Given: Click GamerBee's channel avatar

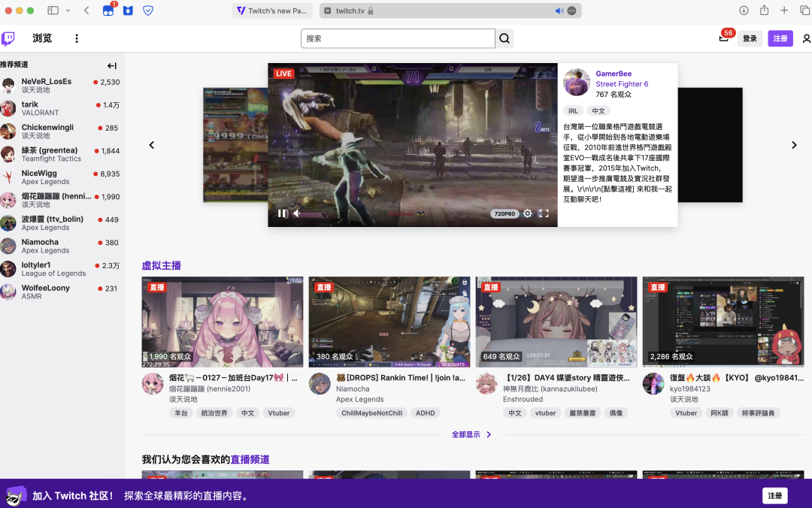Looking at the screenshot, I should pos(576,83).
